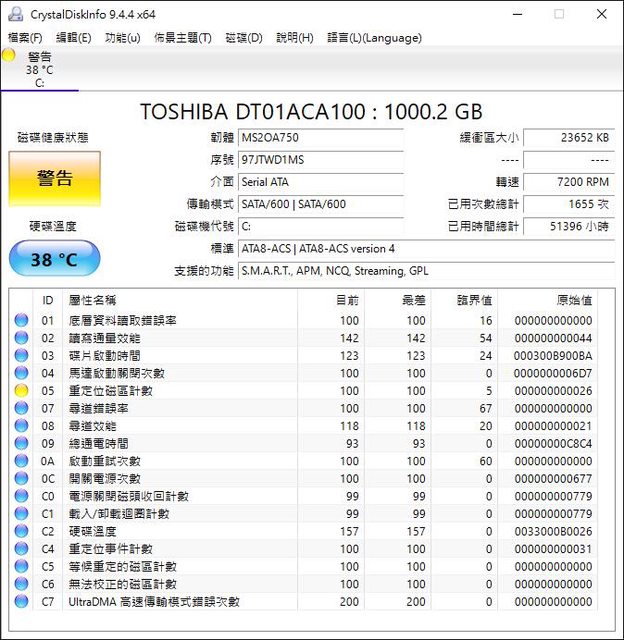
Task: Open the 編輯(E) menu
Action: 73,38
